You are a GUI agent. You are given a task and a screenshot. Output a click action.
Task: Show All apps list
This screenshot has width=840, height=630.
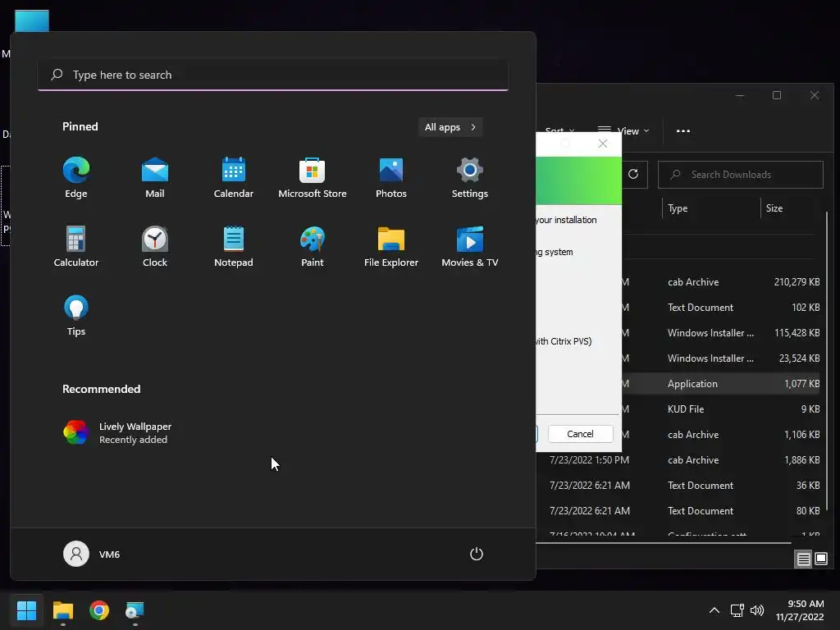450,127
